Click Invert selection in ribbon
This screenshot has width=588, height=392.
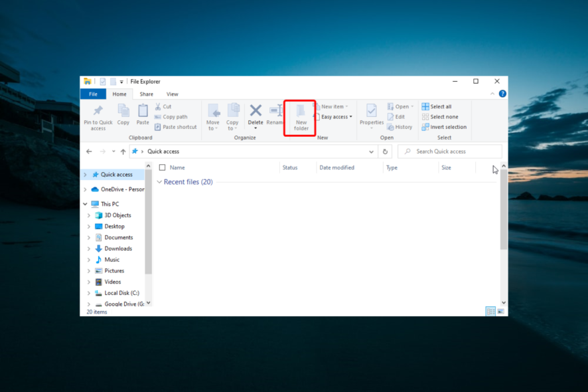(x=444, y=127)
